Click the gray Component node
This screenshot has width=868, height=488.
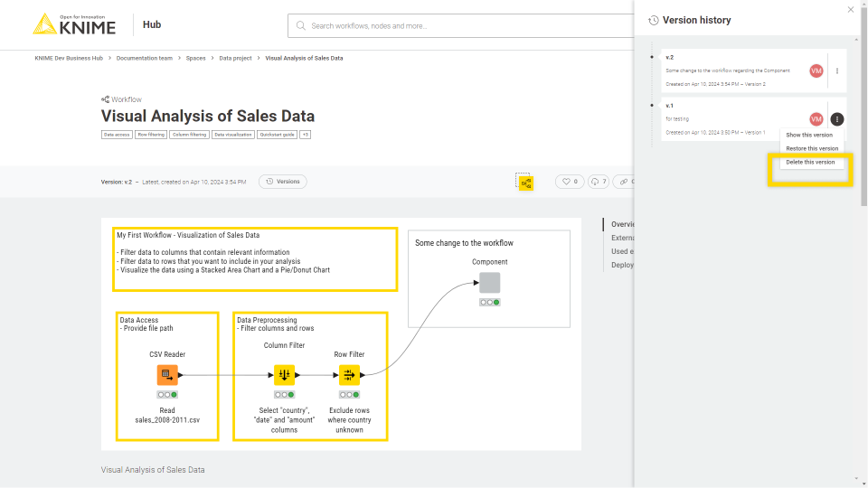489,283
